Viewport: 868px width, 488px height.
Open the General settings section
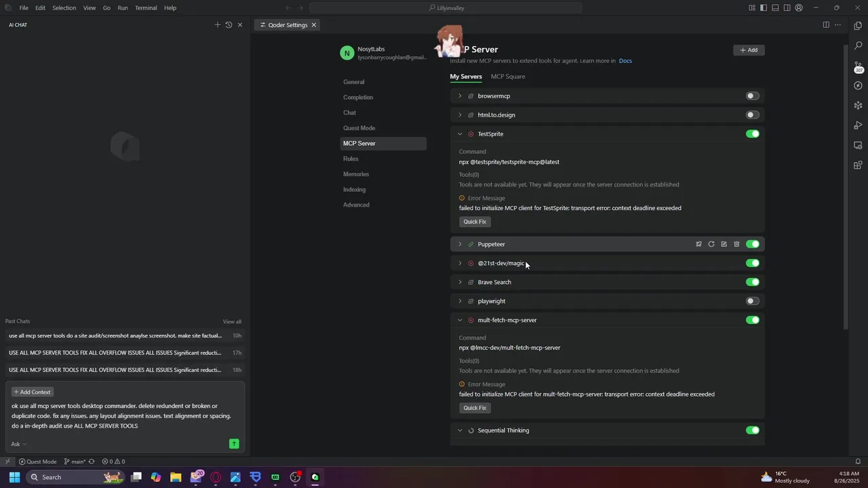tap(353, 82)
